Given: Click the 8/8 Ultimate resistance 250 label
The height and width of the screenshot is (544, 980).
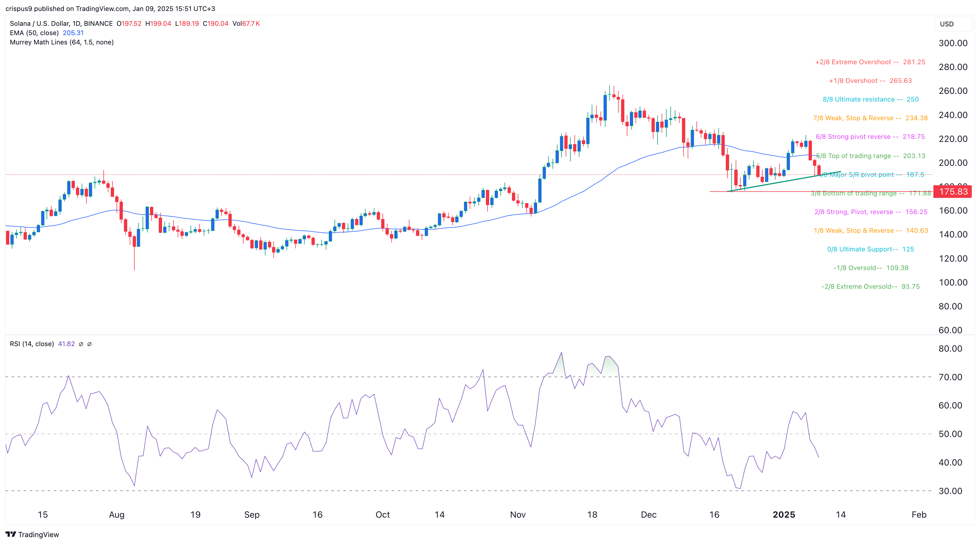Looking at the screenshot, I should (x=870, y=99).
